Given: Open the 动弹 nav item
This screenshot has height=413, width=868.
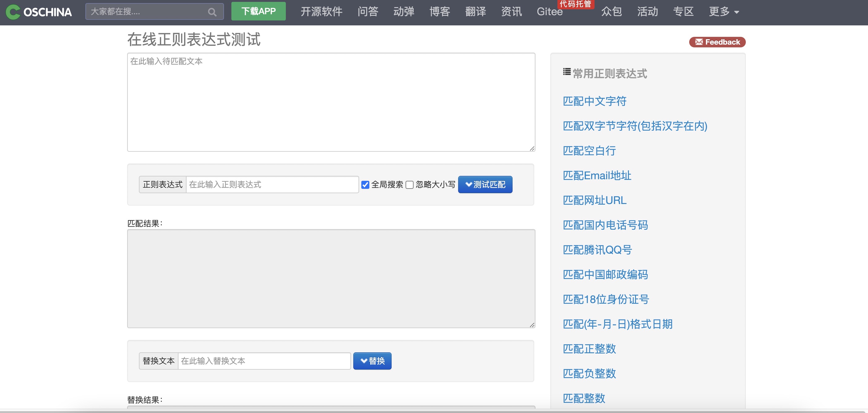Looking at the screenshot, I should point(404,12).
